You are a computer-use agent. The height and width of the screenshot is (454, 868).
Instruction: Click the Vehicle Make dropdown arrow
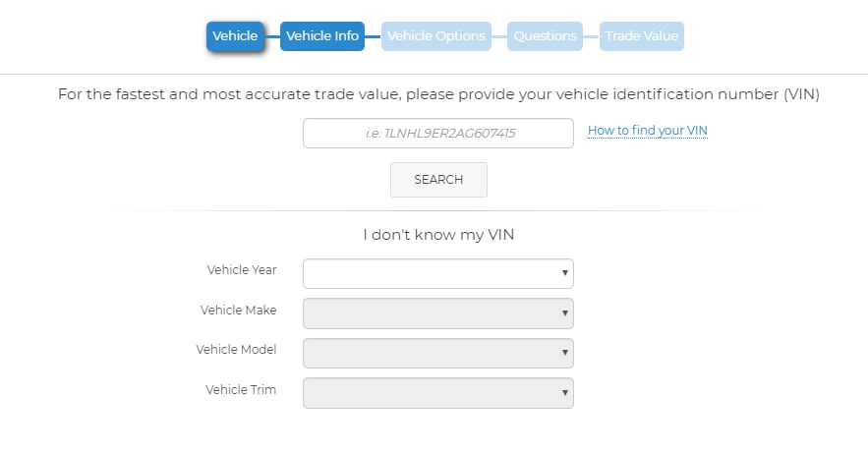[564, 312]
